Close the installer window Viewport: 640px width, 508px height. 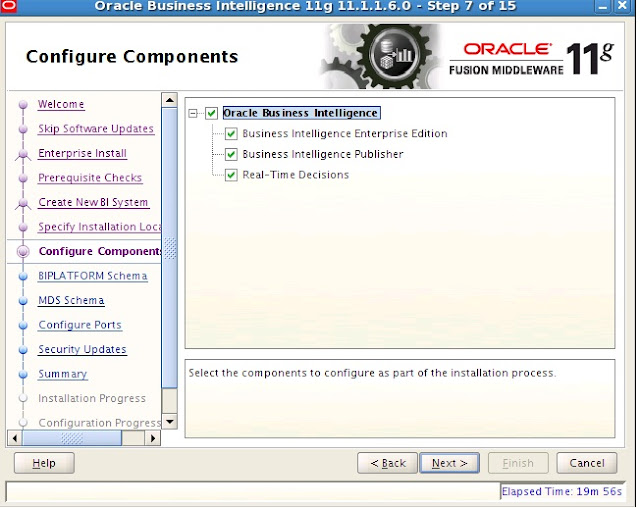(x=622, y=6)
